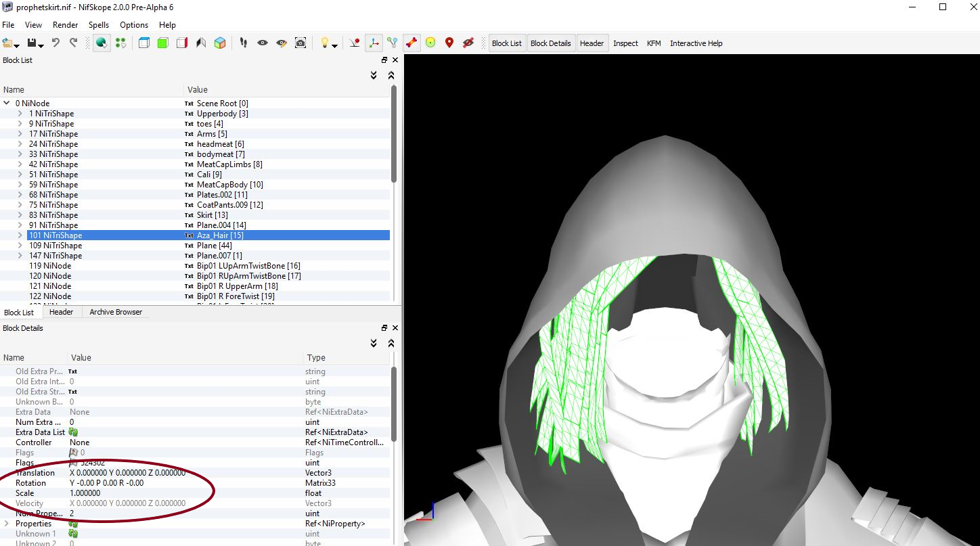The image size is (980, 546).
Task: Select the Scale value field 1.000000
Action: click(x=85, y=493)
